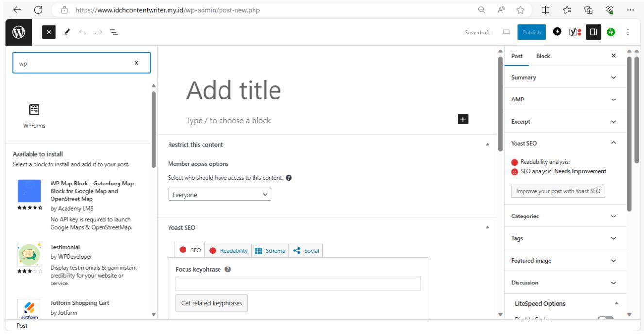Open the WordPress logo menu
The height and width of the screenshot is (334, 644).
[19, 32]
